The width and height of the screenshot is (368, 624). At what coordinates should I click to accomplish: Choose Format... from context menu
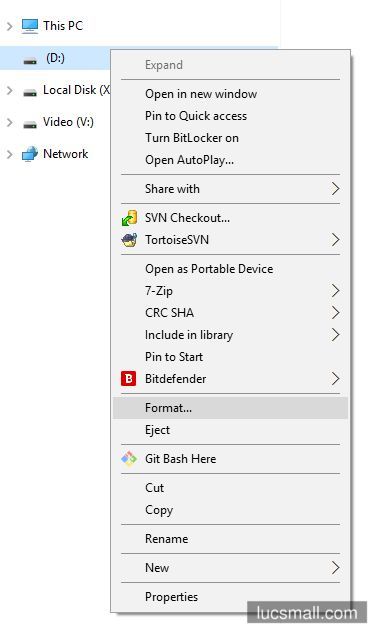pyautogui.click(x=230, y=408)
